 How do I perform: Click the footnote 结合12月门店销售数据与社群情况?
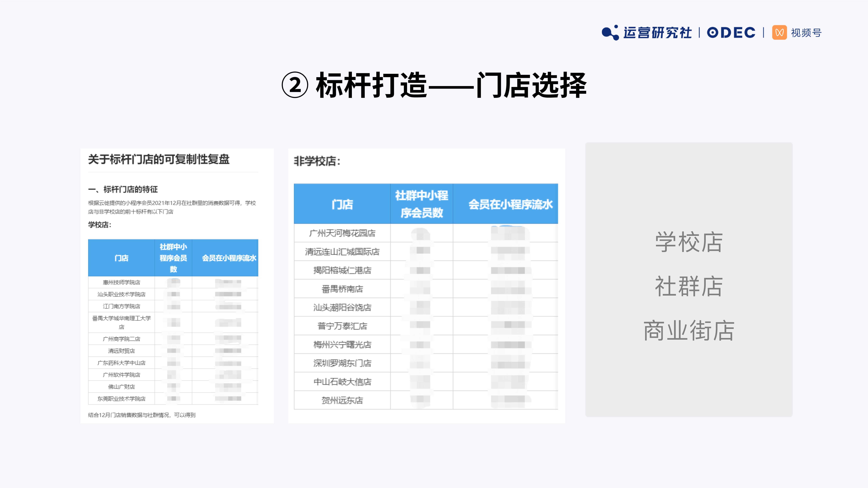[142, 415]
